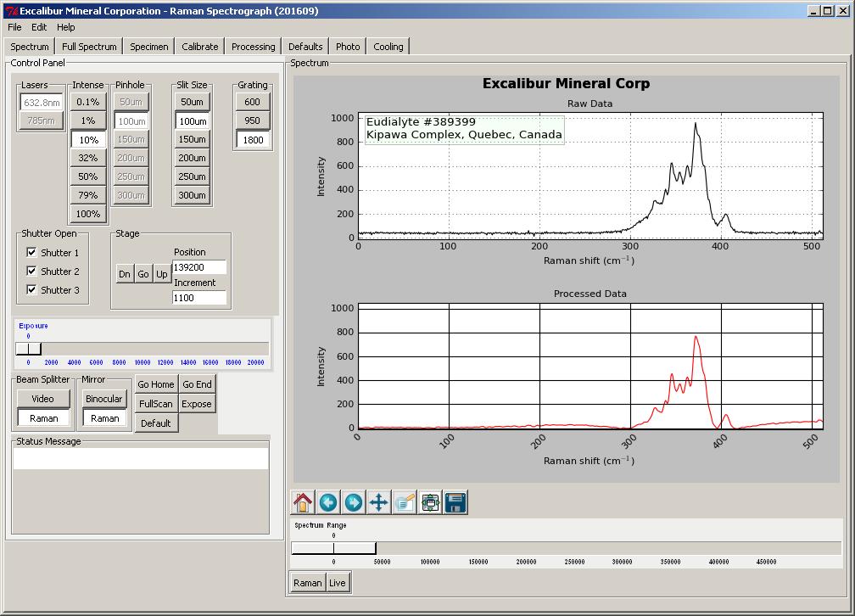This screenshot has width=855, height=616.
Task: Open the Photo tab
Action: pos(348,47)
